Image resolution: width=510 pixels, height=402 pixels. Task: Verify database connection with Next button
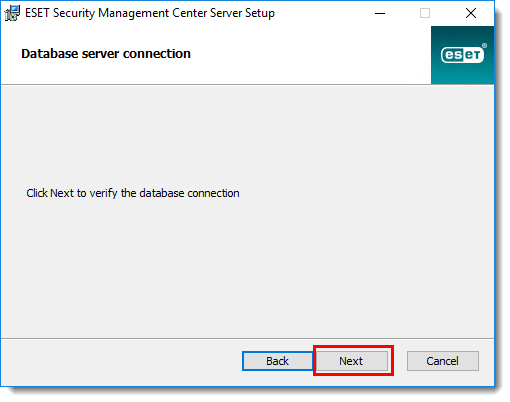[x=352, y=361]
